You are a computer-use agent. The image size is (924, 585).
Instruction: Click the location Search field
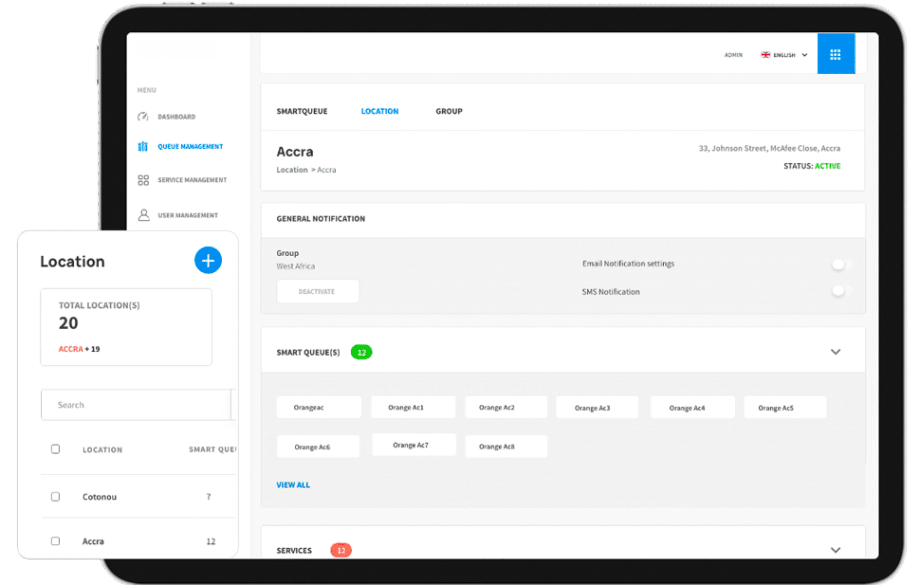click(x=136, y=405)
